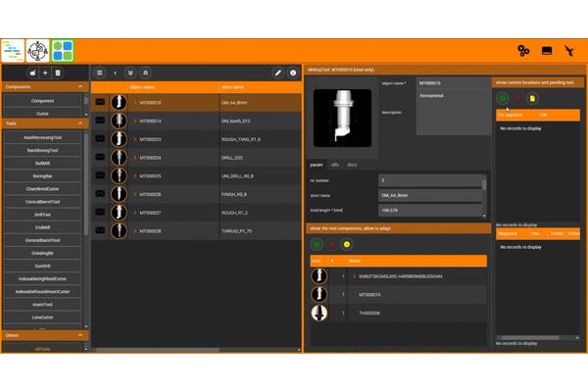
Task: Click the plus add icon in left panel
Action: [45, 73]
